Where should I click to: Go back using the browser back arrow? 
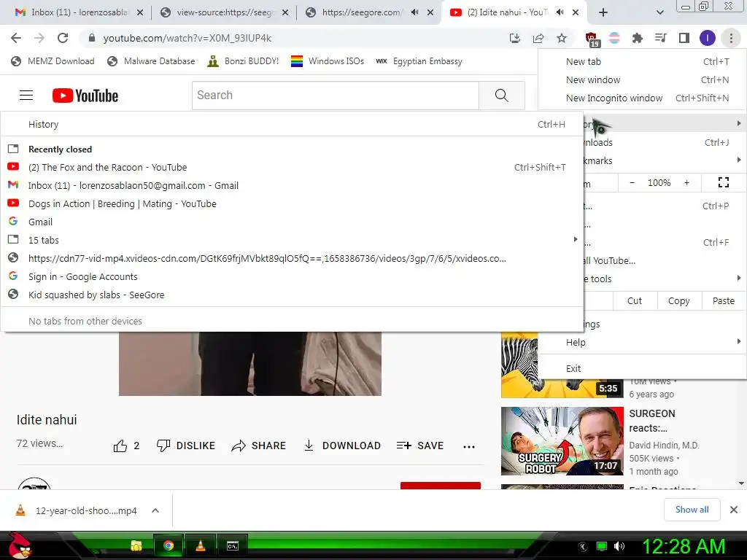point(16,38)
